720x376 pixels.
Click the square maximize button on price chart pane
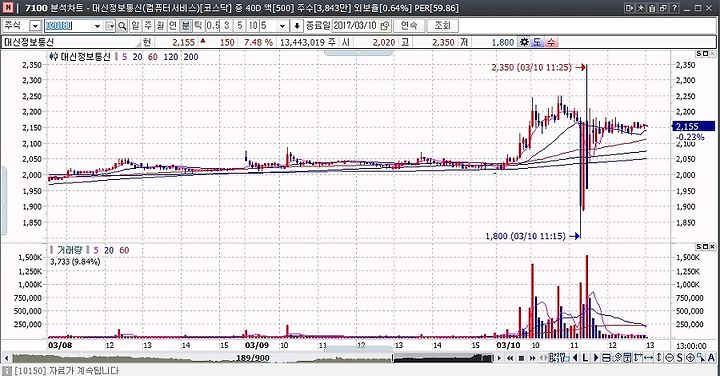(x=705, y=54)
